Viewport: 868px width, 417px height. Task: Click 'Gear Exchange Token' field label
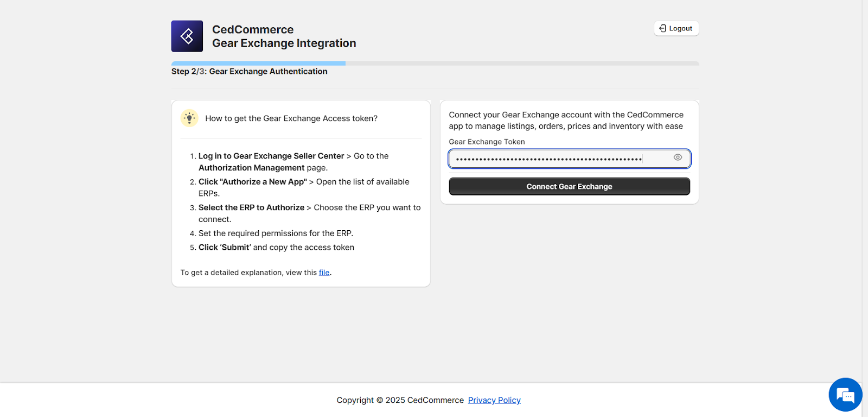pos(487,142)
